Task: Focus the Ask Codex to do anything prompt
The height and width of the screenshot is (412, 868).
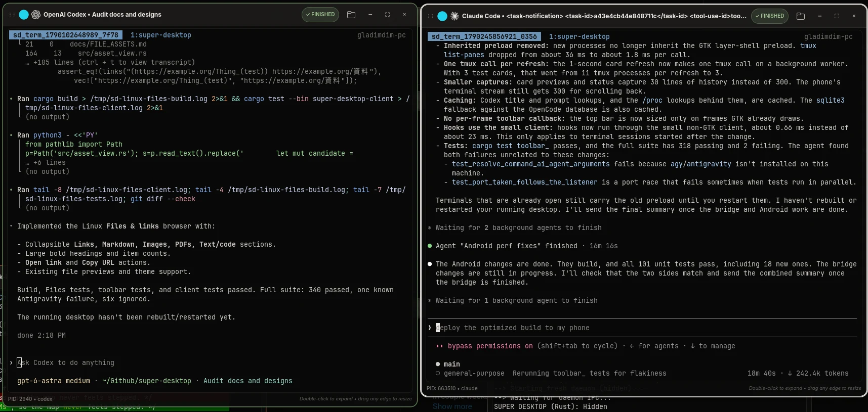Action: [x=66, y=362]
